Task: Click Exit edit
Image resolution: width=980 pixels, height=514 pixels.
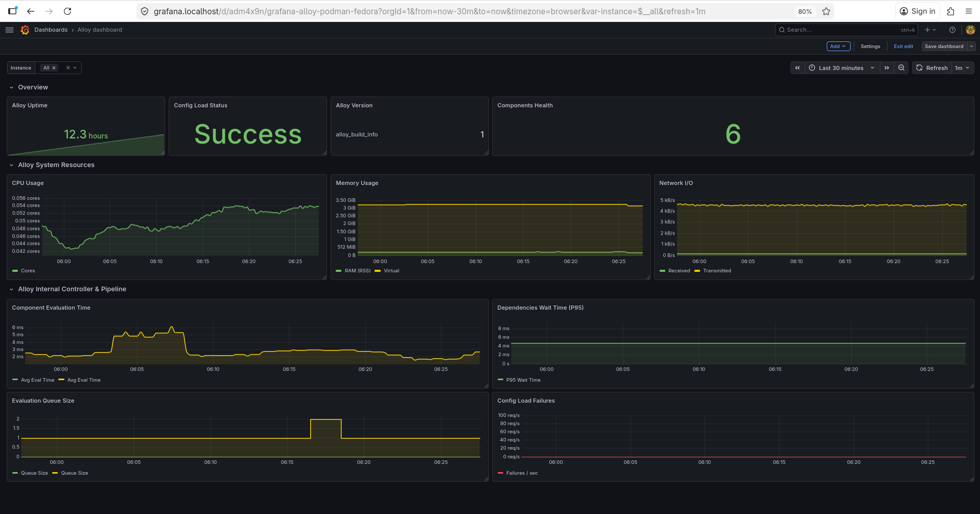Action: 903,46
